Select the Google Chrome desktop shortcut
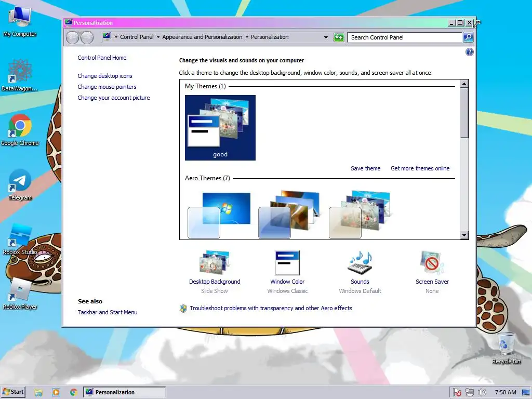The height and width of the screenshot is (399, 532). 20,130
